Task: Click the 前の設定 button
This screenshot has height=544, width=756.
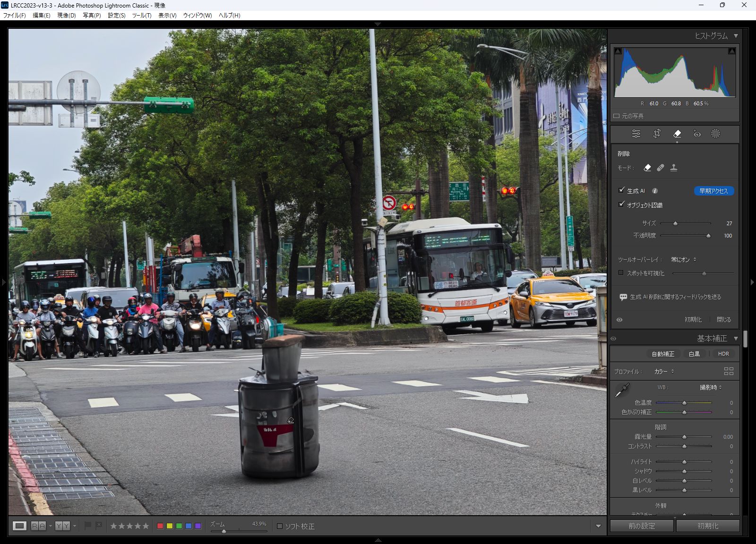Action: [641, 526]
